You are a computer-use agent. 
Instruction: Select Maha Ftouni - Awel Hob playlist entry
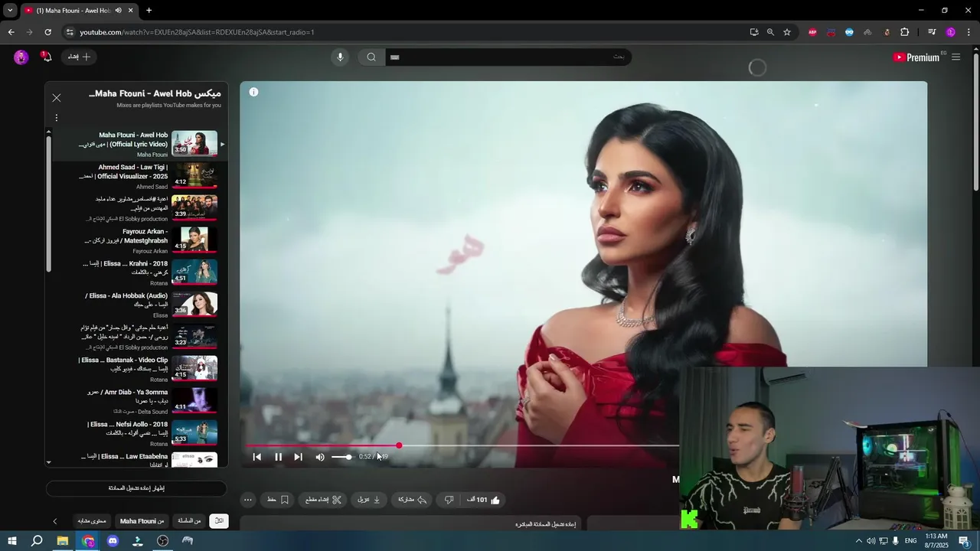pyautogui.click(x=136, y=144)
